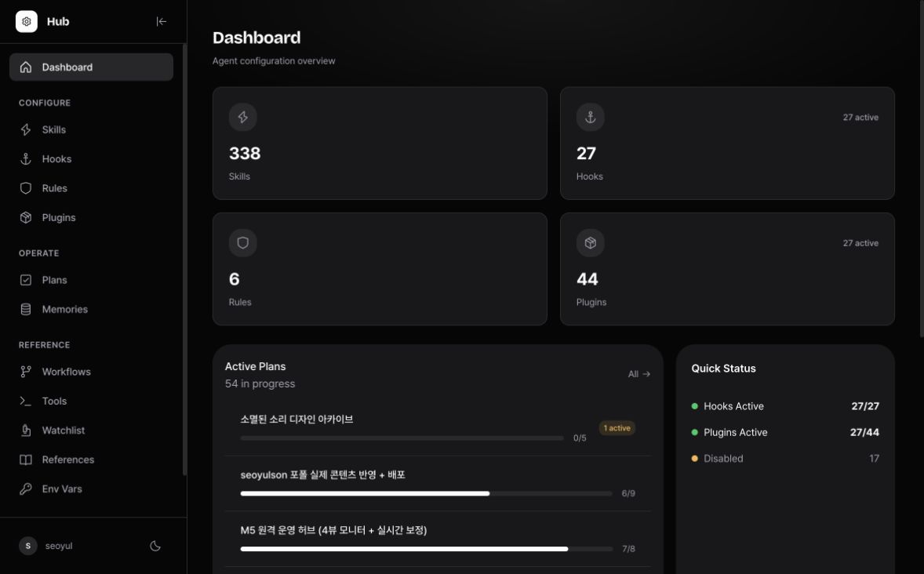Image resolution: width=924 pixels, height=574 pixels.
Task: Open the Tools sidebar entry
Action: pyautogui.click(x=91, y=401)
